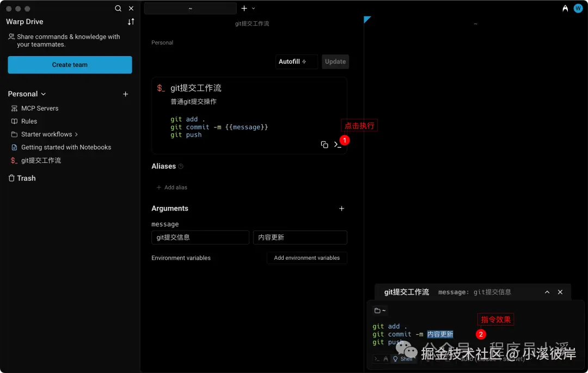This screenshot has width=588, height=373.
Task: Click the workflow title git提交工作流
Action: click(196, 88)
